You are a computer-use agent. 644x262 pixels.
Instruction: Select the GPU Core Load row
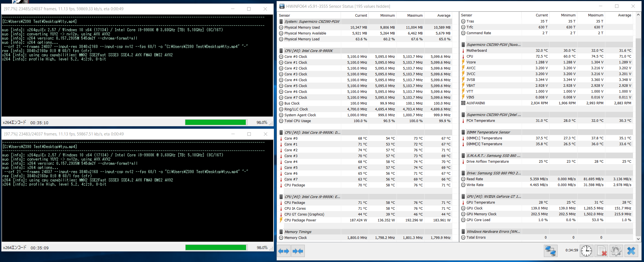point(547,220)
